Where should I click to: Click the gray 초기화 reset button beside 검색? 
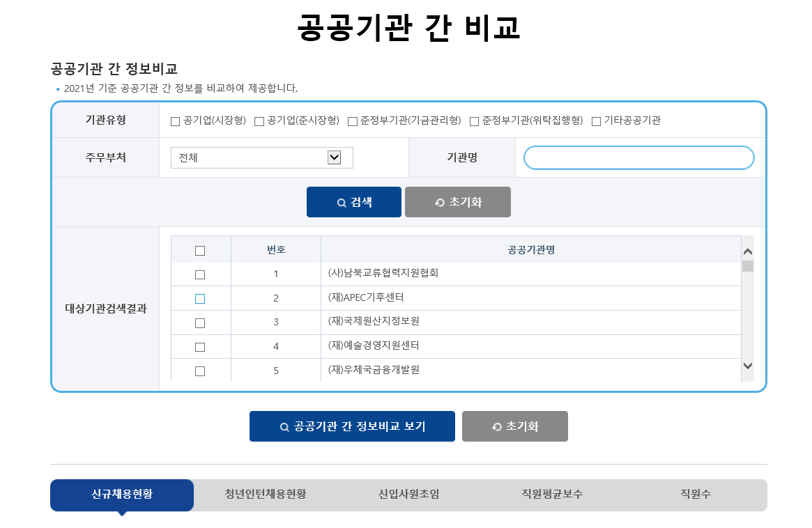[457, 201]
